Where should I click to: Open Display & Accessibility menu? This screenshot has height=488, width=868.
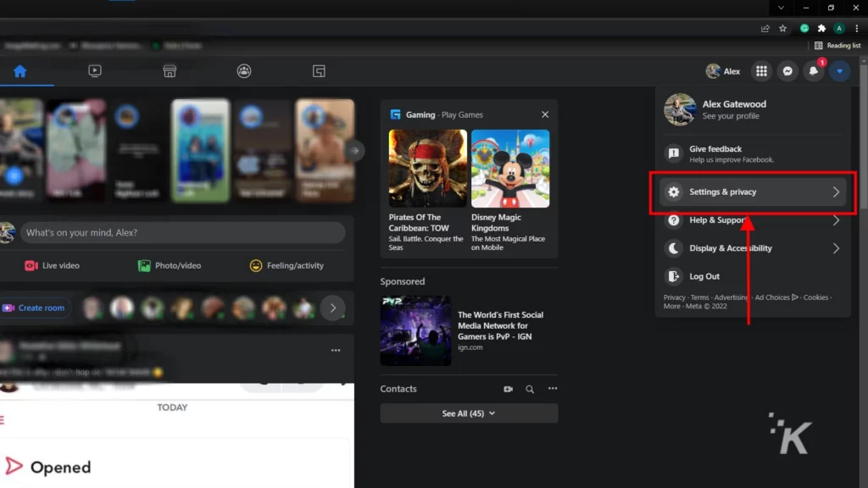pos(753,248)
